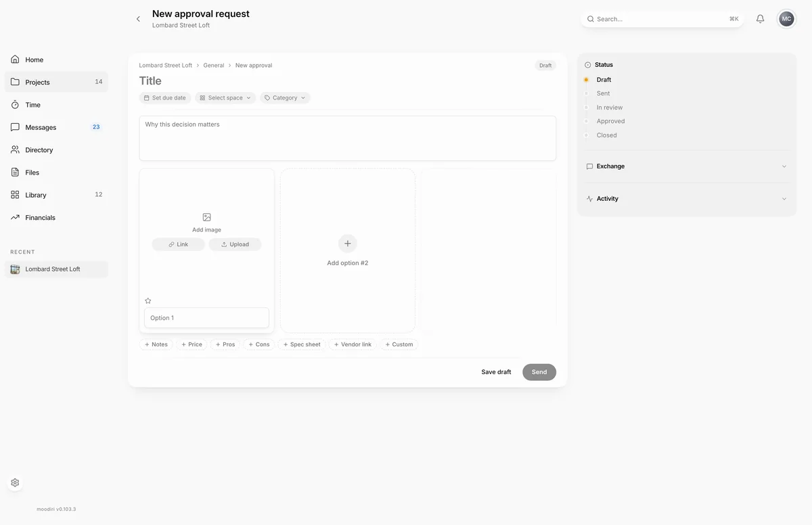Add a Pros field

pos(225,344)
